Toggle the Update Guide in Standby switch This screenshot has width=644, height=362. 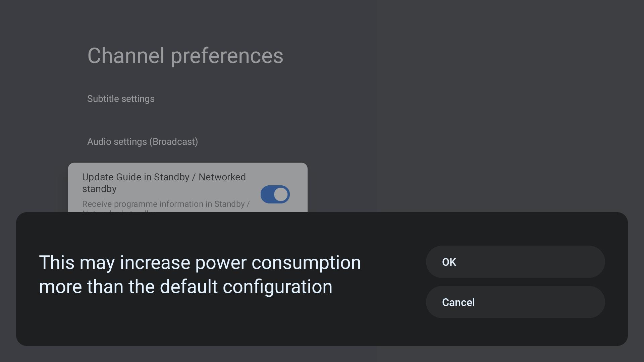[x=275, y=194]
